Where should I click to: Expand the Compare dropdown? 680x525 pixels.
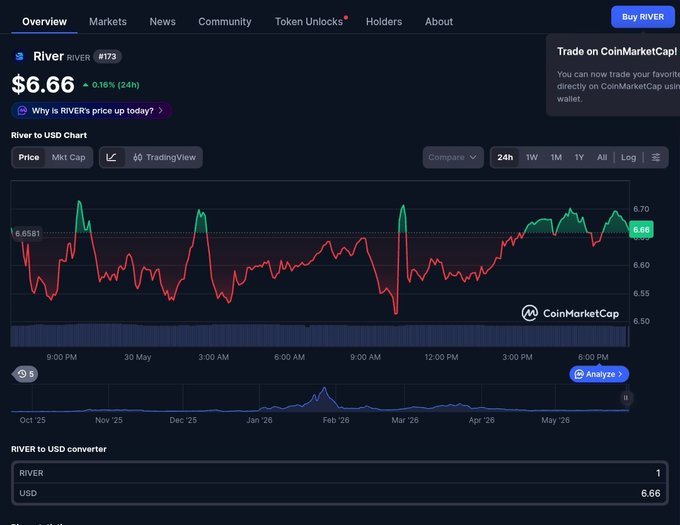coord(453,157)
